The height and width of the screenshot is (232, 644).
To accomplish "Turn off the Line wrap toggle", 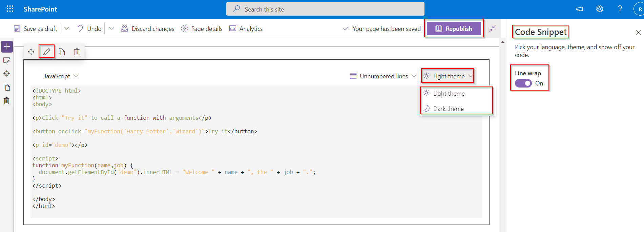I will click(523, 83).
